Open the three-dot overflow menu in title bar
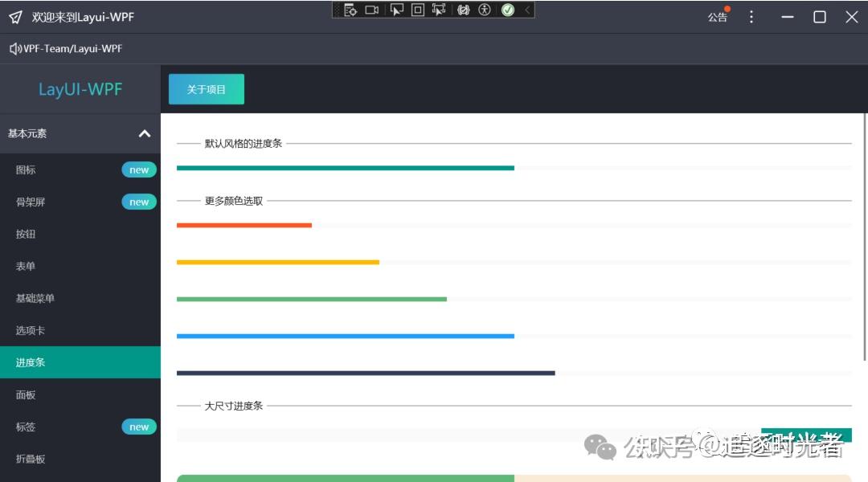The image size is (868, 482). [x=751, y=16]
